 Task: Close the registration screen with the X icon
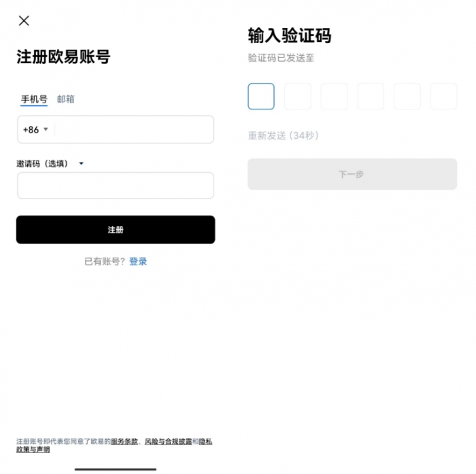[x=24, y=21]
